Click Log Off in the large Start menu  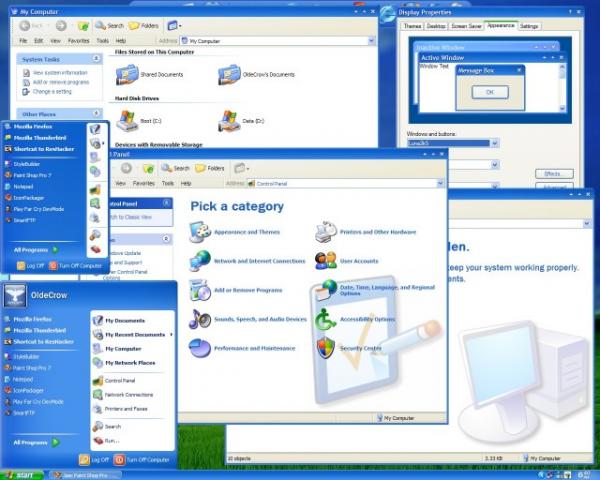(x=94, y=460)
